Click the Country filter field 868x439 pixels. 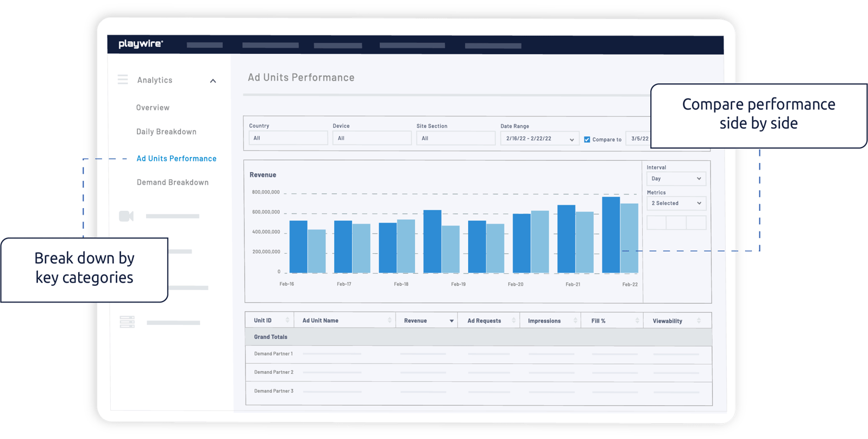pyautogui.click(x=288, y=138)
